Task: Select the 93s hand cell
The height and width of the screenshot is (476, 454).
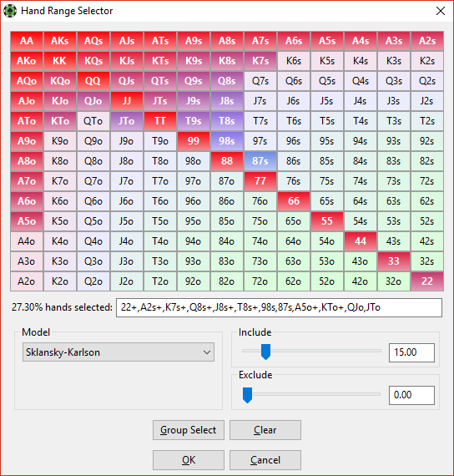Action: click(x=394, y=141)
